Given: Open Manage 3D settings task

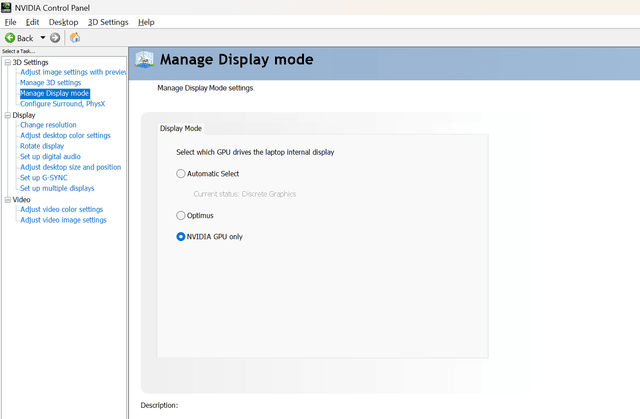Looking at the screenshot, I should (51, 83).
